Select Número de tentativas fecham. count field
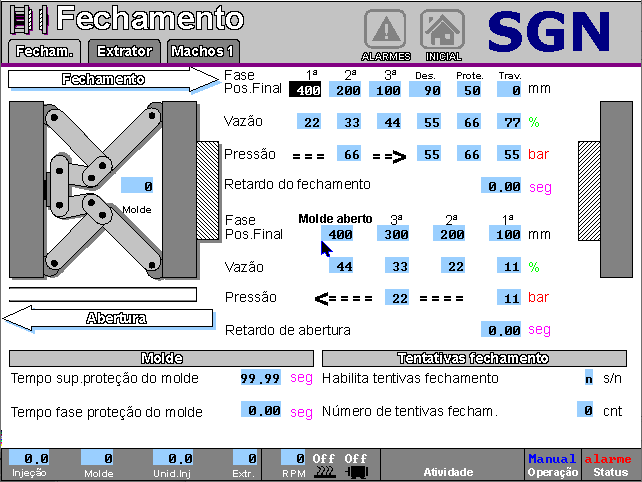Screen dimensions: 642x482 pyautogui.click(x=586, y=410)
